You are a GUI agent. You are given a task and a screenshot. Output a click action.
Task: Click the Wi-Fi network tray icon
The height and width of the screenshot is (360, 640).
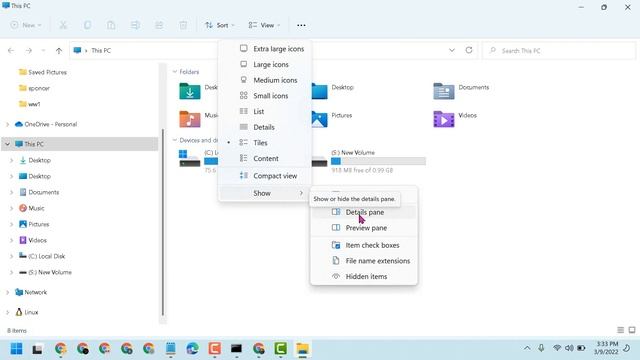pos(557,348)
